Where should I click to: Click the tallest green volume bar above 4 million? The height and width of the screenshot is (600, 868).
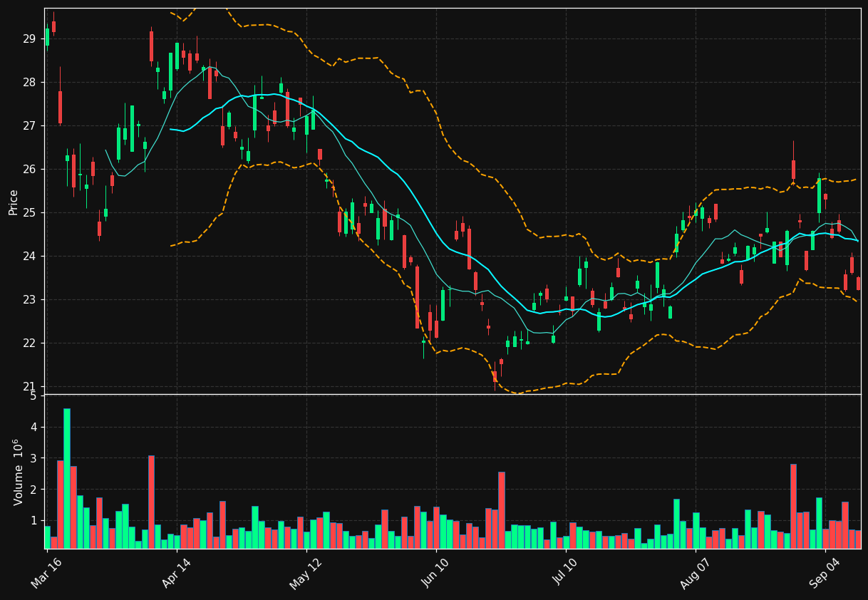[x=67, y=478]
